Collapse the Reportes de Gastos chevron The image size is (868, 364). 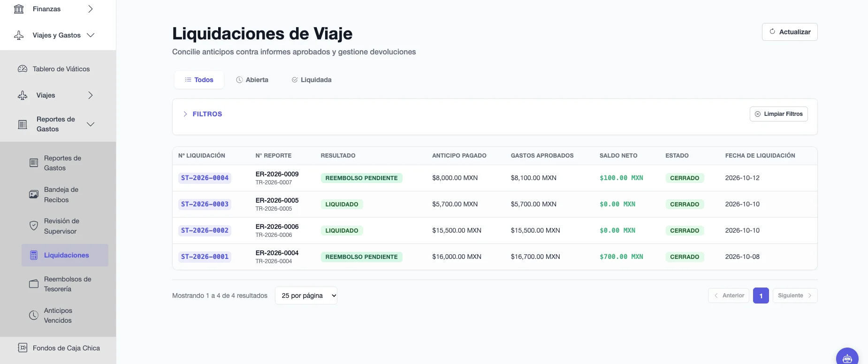click(91, 124)
